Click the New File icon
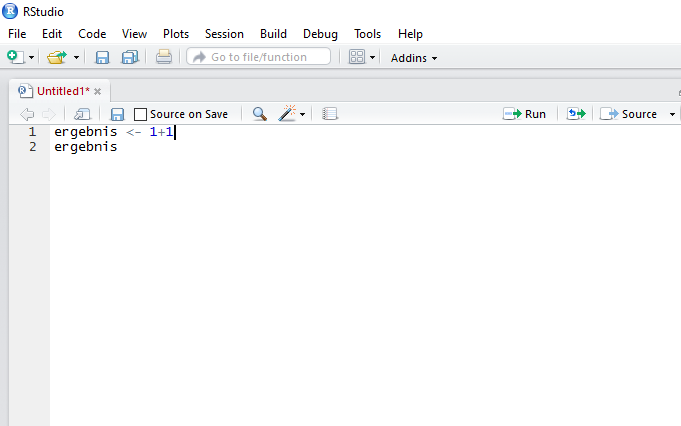 pyautogui.click(x=16, y=57)
